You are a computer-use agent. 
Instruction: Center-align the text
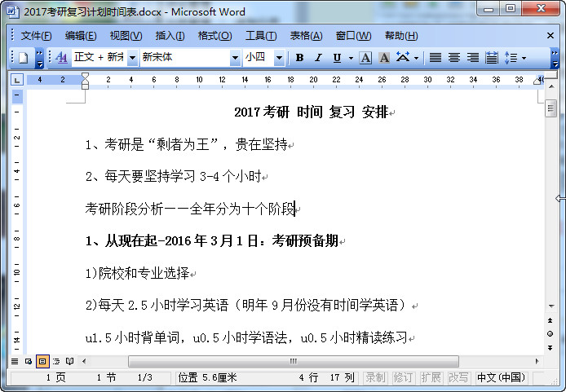point(453,58)
